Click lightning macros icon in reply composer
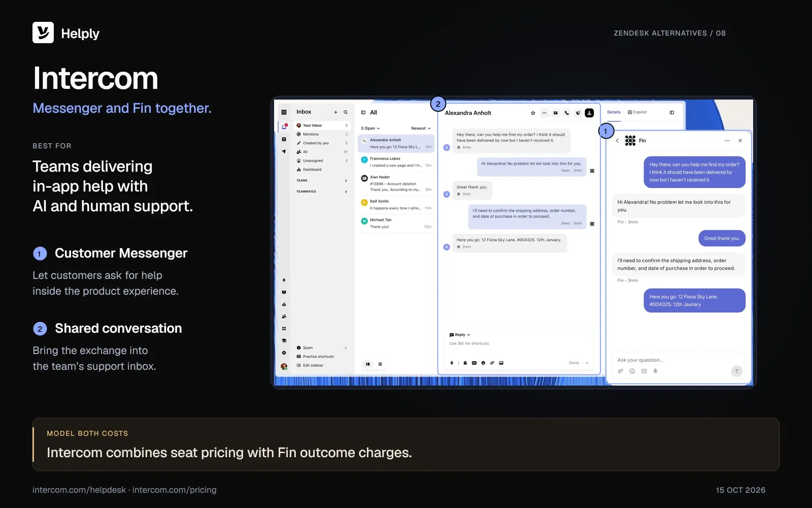The image size is (812, 508). pos(452,363)
